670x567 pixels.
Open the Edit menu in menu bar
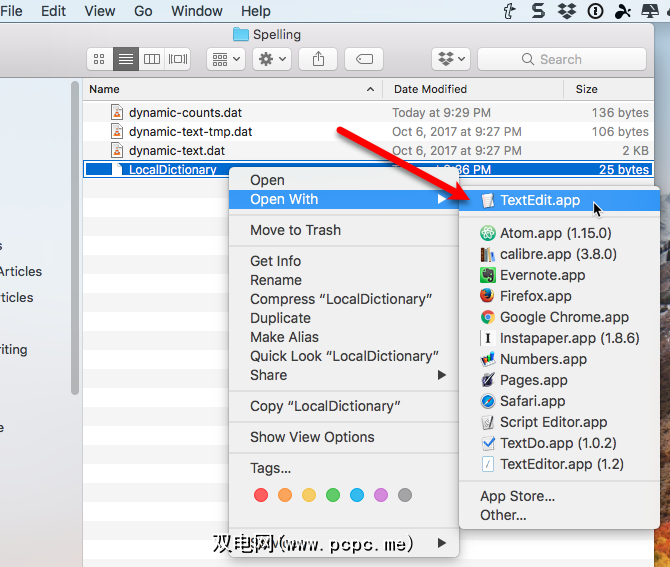[53, 11]
